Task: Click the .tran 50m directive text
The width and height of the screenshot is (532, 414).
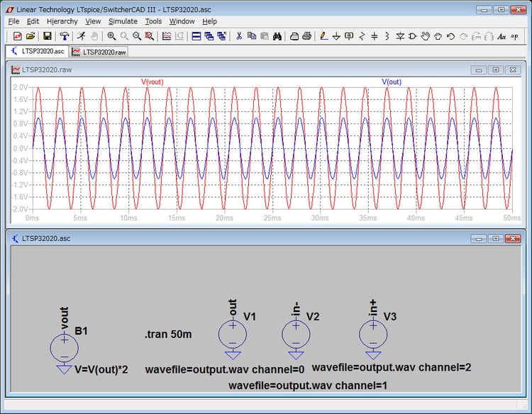Action: tap(168, 334)
